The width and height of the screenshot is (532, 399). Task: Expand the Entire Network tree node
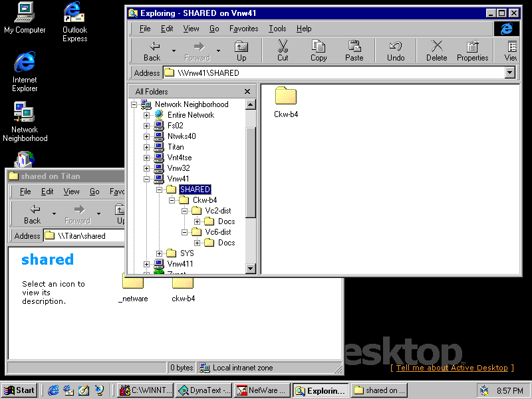(x=146, y=115)
